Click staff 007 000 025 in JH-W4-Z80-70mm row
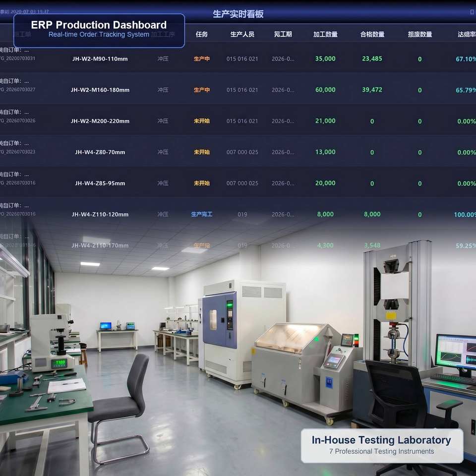Image resolution: width=476 pixels, height=476 pixels. click(x=242, y=152)
